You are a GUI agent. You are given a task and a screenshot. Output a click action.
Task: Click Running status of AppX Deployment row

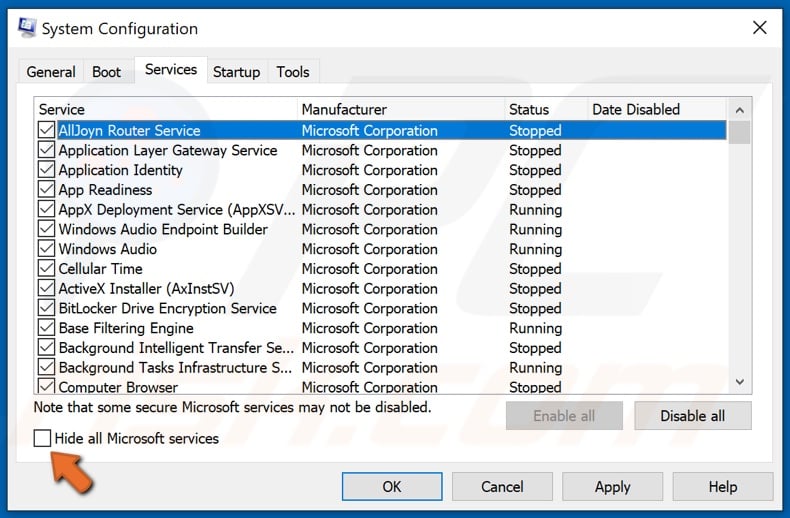click(536, 209)
